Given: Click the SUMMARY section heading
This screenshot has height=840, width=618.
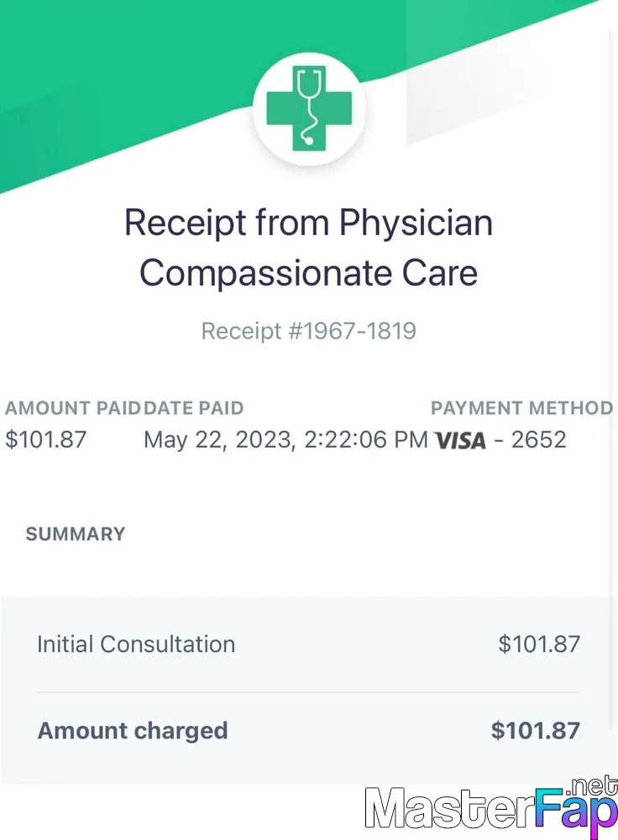Looking at the screenshot, I should click(x=76, y=534).
